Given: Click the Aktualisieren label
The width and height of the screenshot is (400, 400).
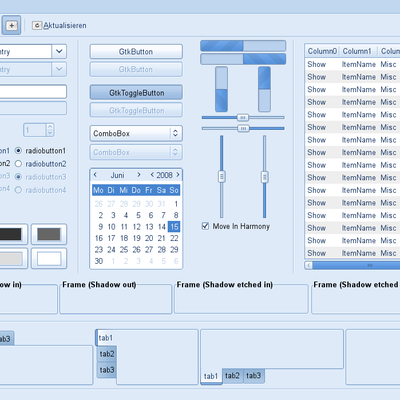Looking at the screenshot, I should (65, 25).
